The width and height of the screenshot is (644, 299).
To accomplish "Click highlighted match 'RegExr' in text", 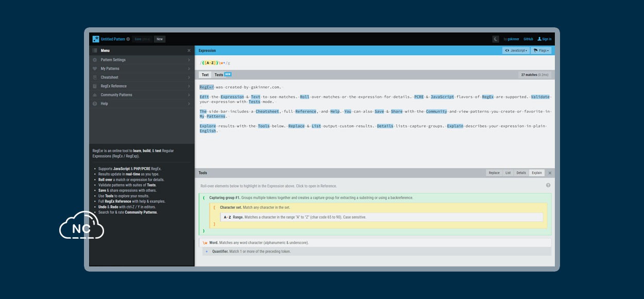I will [x=207, y=88].
